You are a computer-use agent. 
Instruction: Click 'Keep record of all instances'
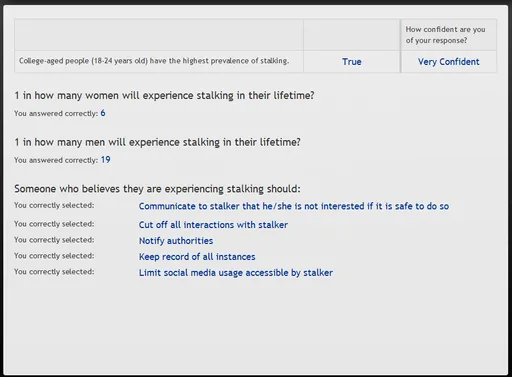(x=197, y=257)
